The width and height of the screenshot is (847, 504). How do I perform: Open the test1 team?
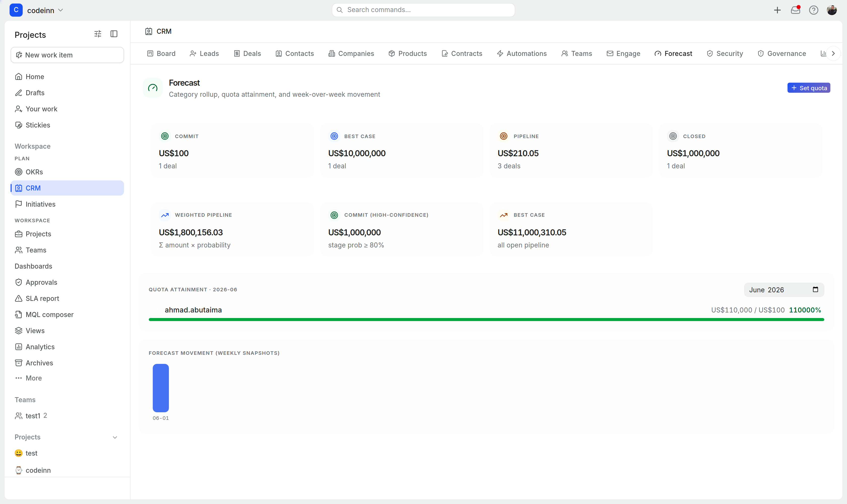(67, 416)
